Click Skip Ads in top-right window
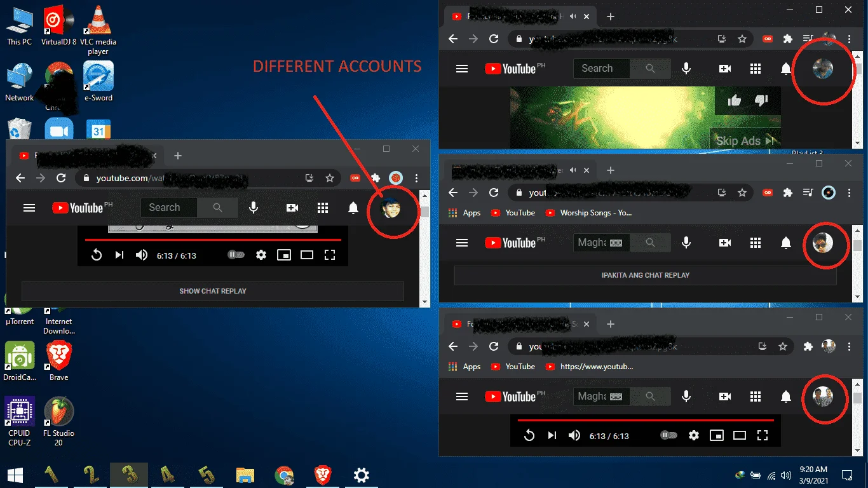 click(746, 140)
